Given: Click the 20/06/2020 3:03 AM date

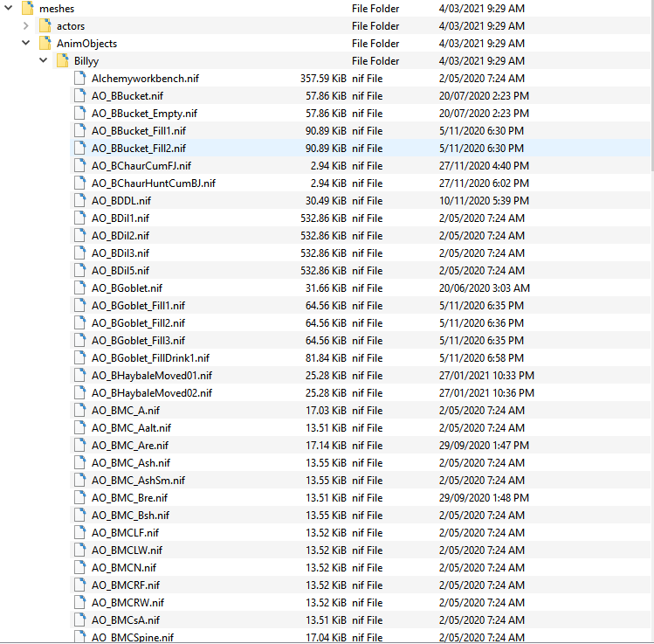Looking at the screenshot, I should (x=485, y=288).
